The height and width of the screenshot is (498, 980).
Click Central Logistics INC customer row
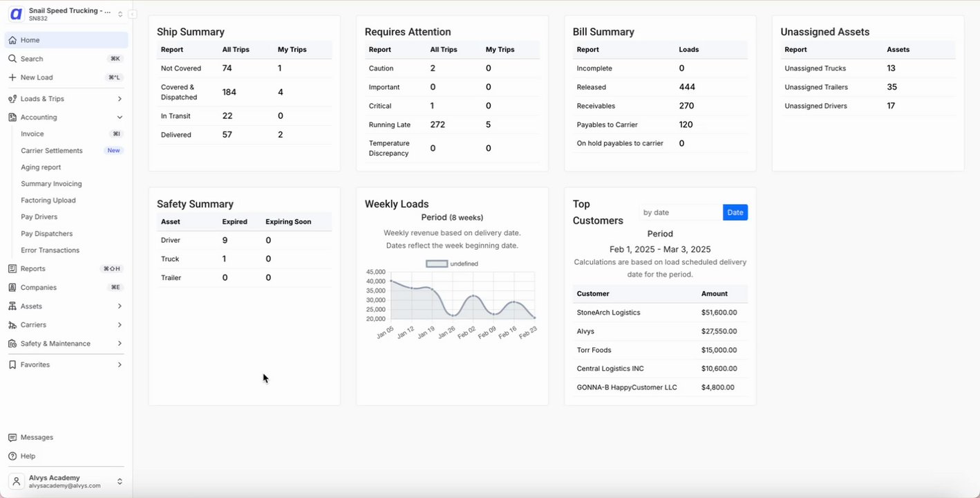pos(660,369)
